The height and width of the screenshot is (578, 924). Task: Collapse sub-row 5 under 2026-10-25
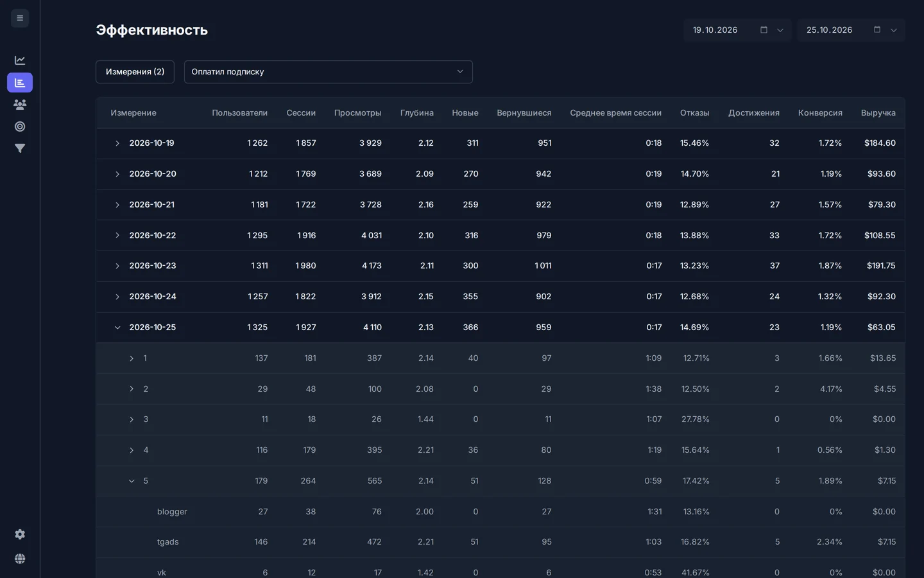(x=132, y=481)
